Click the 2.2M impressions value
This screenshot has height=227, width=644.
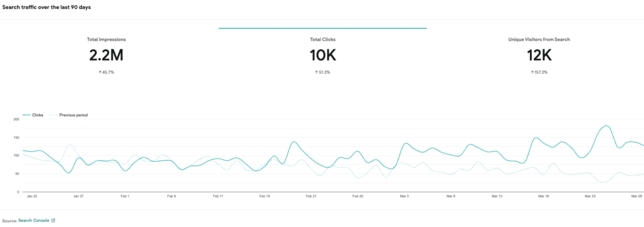(106, 55)
